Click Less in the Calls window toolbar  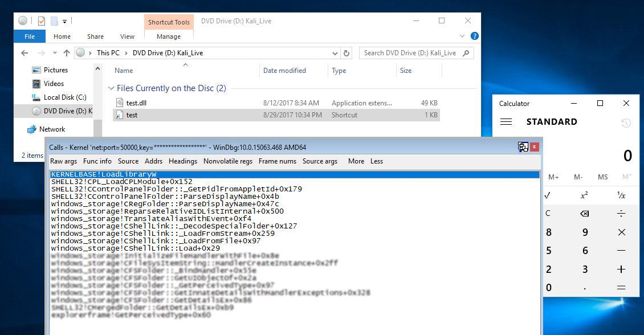(377, 161)
